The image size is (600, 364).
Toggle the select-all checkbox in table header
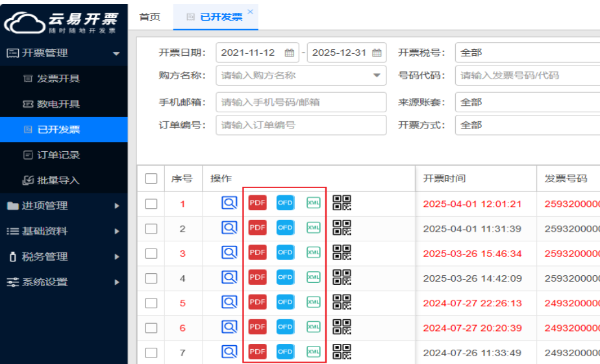[x=151, y=178]
